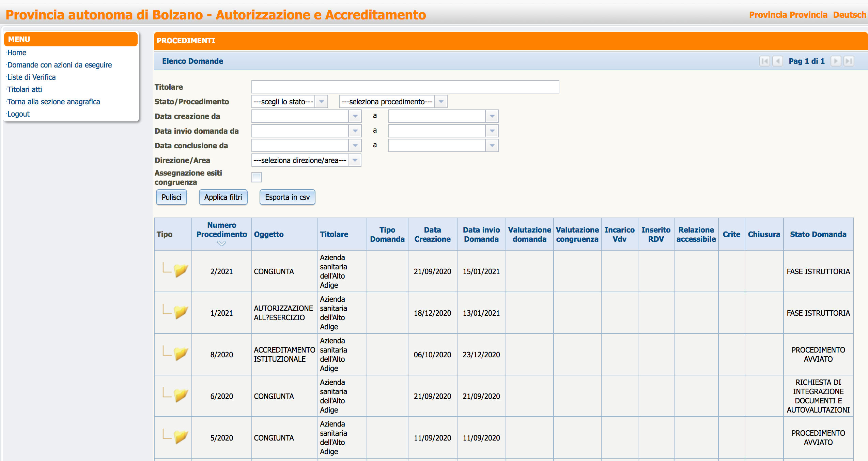Open folder icon for procedimento 2/2021

pyautogui.click(x=181, y=271)
